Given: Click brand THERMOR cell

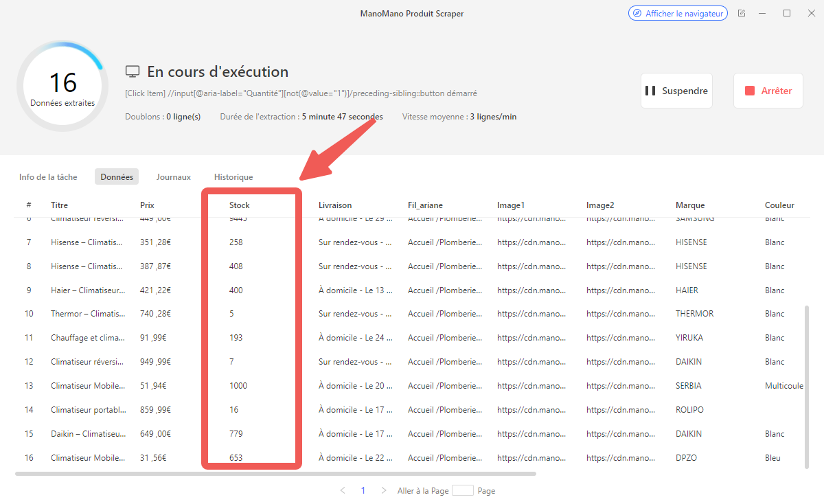Looking at the screenshot, I should [x=695, y=314].
